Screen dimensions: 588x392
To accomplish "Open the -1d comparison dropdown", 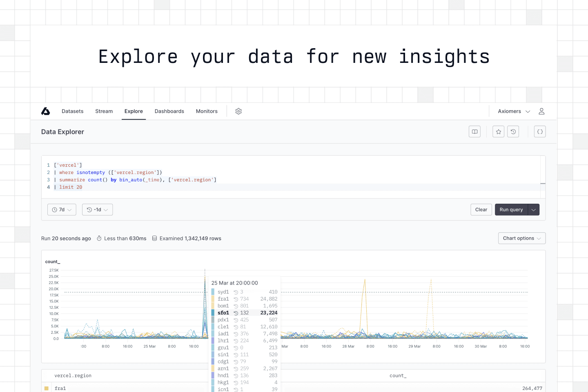I will [x=97, y=210].
